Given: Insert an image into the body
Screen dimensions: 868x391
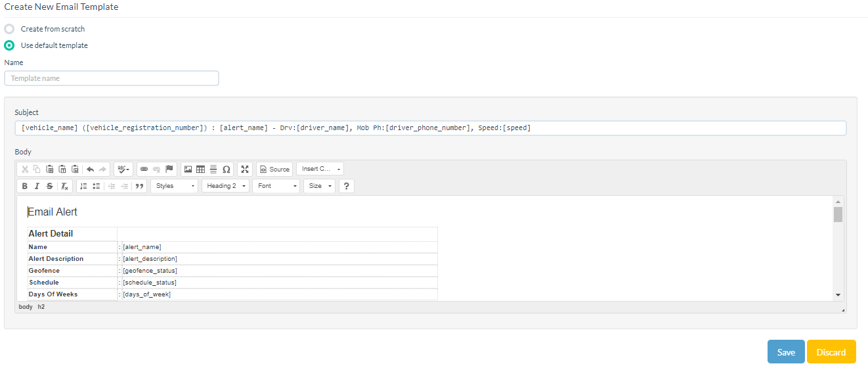Looking at the screenshot, I should [188, 169].
